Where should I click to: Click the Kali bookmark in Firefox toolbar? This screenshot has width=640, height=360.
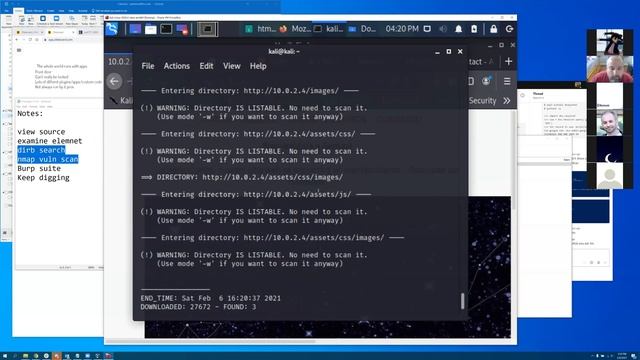click(x=121, y=100)
